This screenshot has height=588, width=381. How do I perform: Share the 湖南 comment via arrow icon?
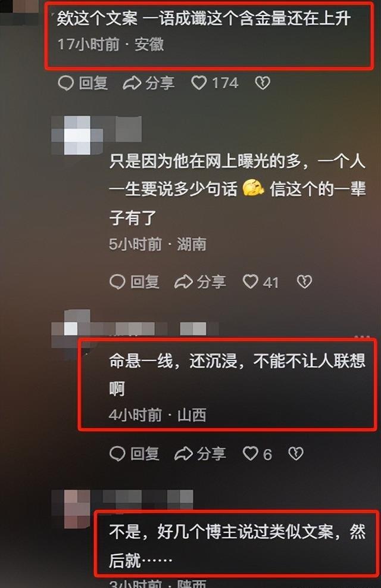183,282
